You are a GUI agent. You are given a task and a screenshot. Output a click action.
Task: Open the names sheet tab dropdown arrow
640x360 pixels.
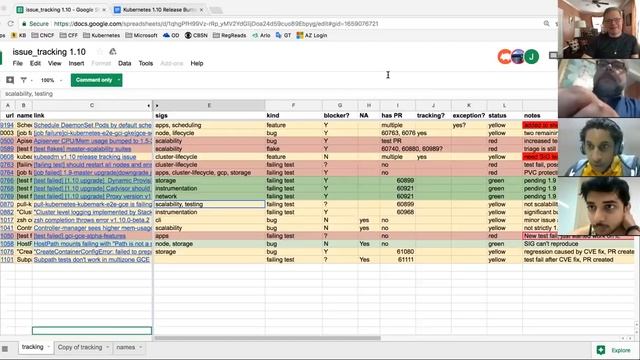(x=140, y=347)
